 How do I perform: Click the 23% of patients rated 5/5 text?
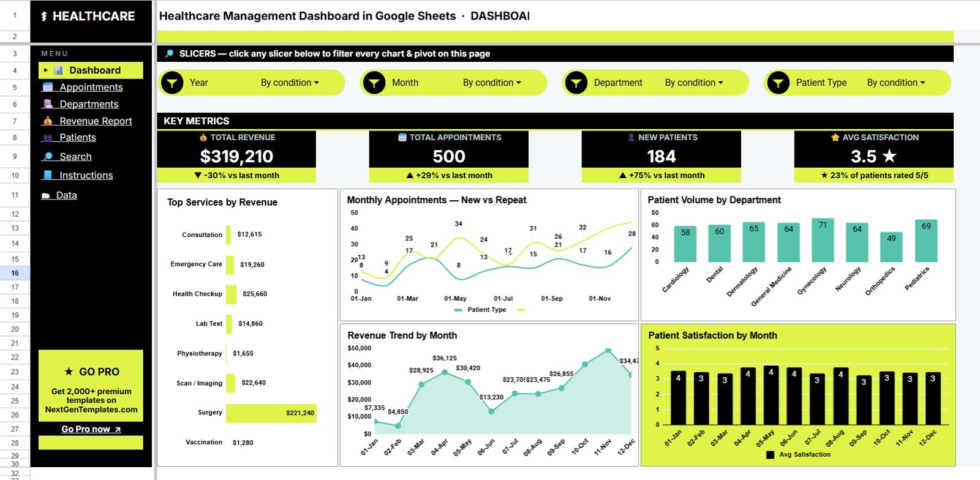pos(874,176)
